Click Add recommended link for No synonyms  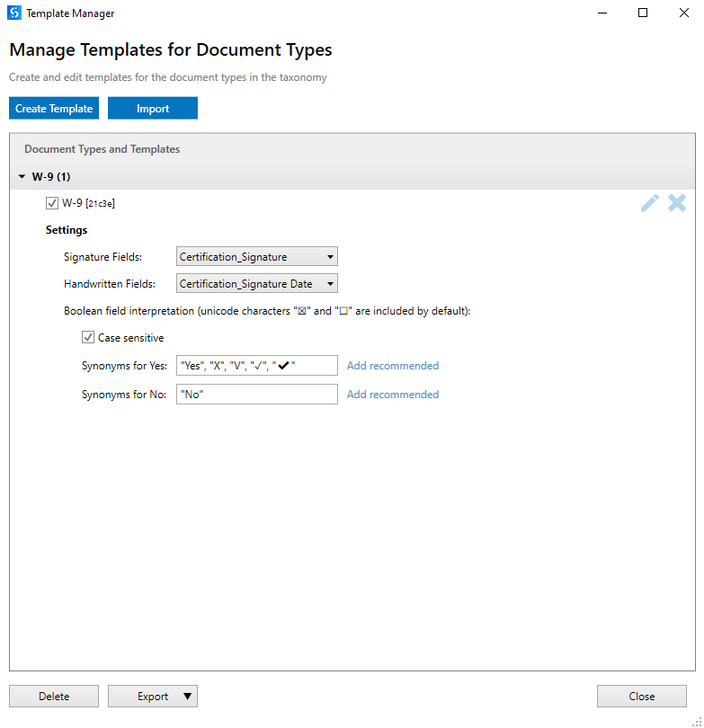(393, 395)
